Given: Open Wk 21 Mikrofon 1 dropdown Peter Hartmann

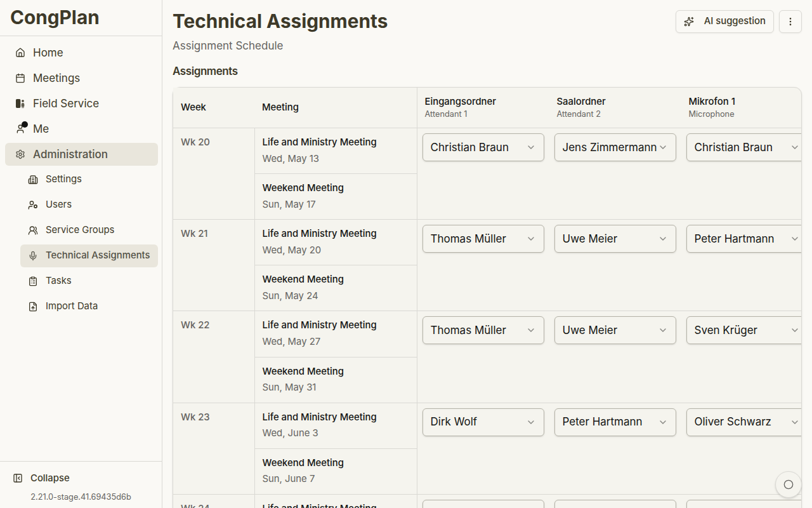Looking at the screenshot, I should pos(744,239).
